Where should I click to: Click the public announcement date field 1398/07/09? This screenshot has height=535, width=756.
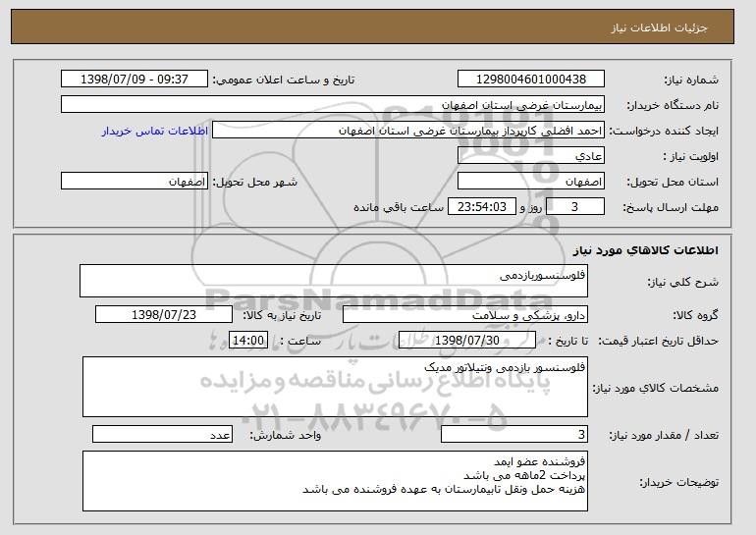pos(135,80)
